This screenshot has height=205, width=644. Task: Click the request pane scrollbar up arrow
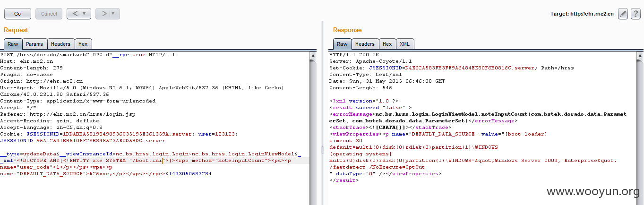tap(313, 56)
